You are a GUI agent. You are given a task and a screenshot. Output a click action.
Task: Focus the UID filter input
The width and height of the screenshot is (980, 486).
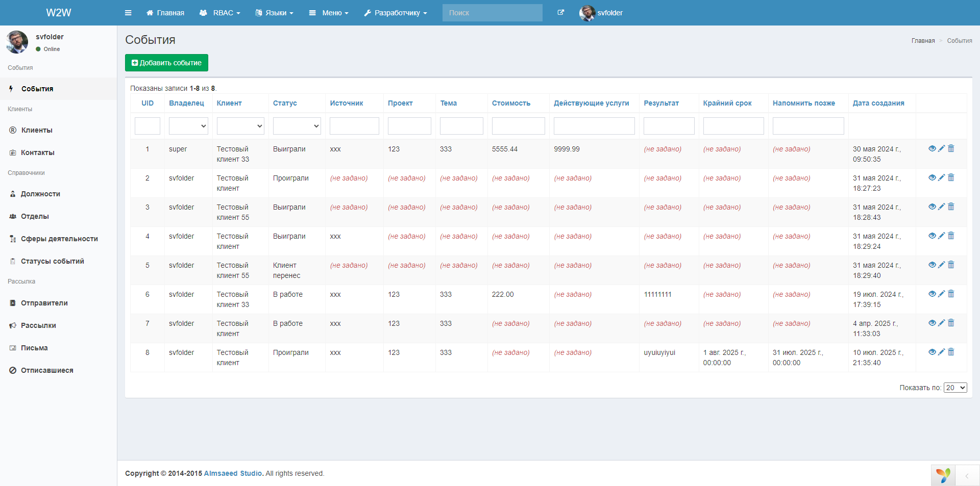click(148, 126)
